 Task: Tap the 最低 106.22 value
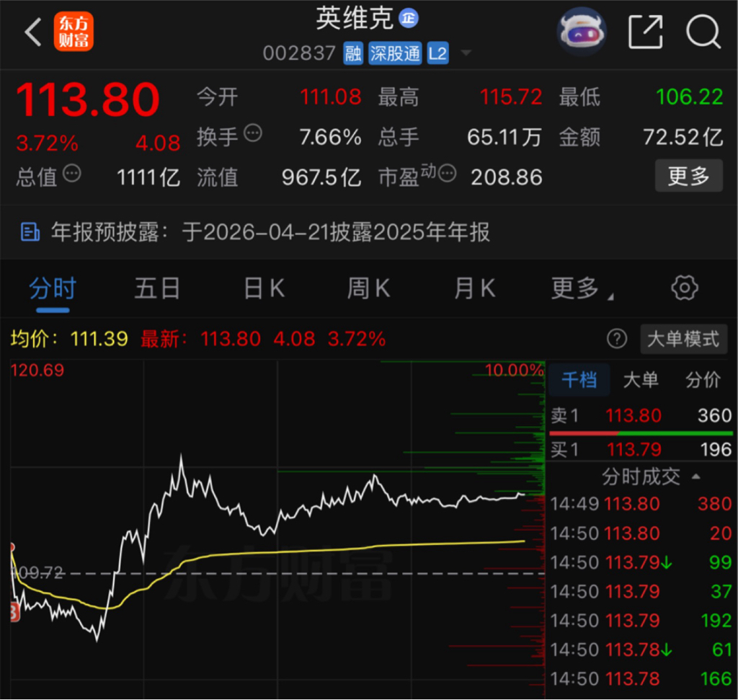(x=690, y=97)
